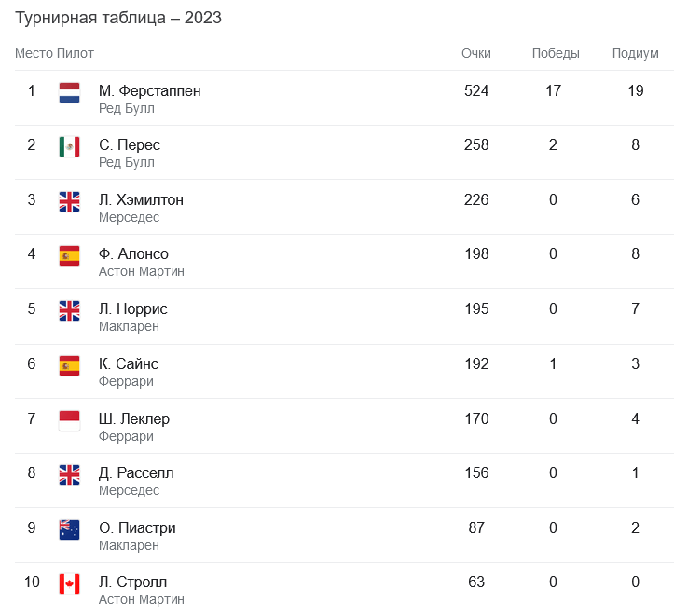The height and width of the screenshot is (616, 674).
Task: Open driver О. Пиастри's row name
Action: (x=137, y=528)
